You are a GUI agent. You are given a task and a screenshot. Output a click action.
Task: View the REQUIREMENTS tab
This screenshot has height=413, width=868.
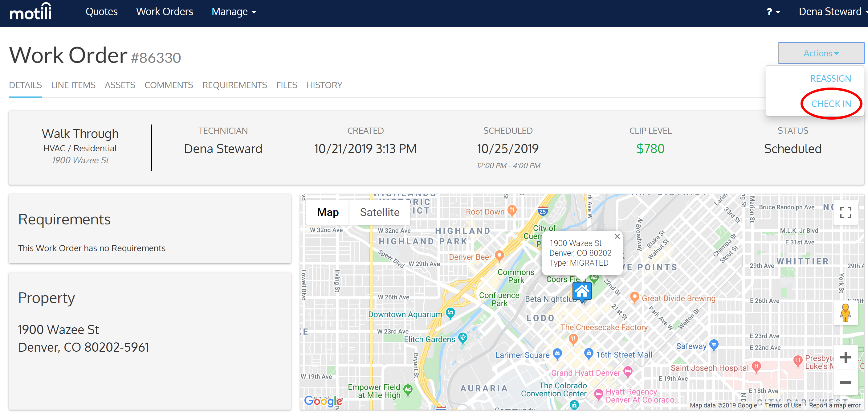[234, 85]
